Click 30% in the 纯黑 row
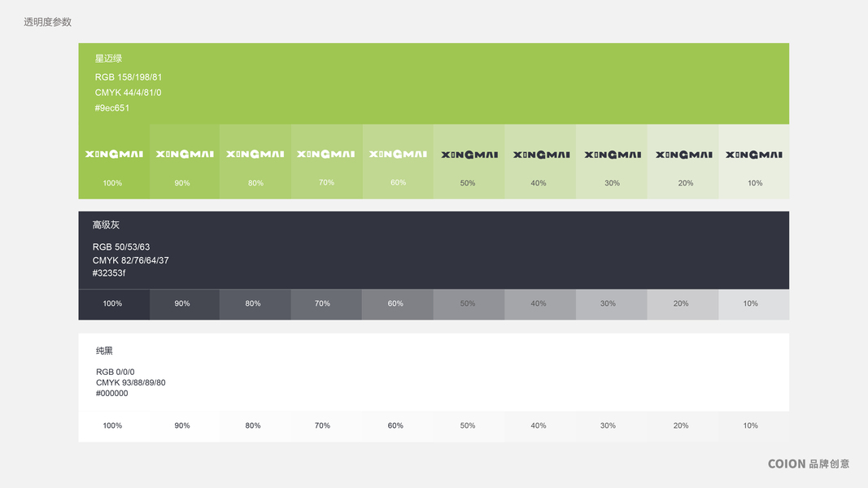The width and height of the screenshot is (868, 488). pos(608,425)
